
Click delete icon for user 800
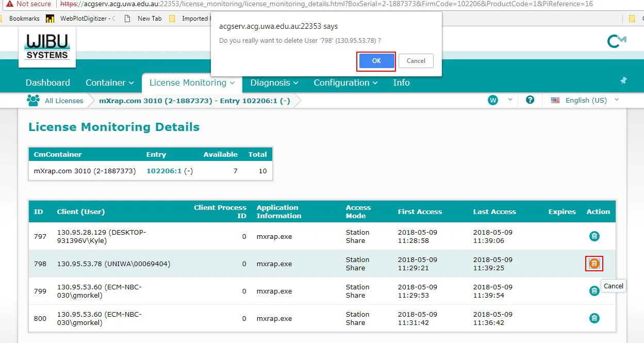click(594, 318)
